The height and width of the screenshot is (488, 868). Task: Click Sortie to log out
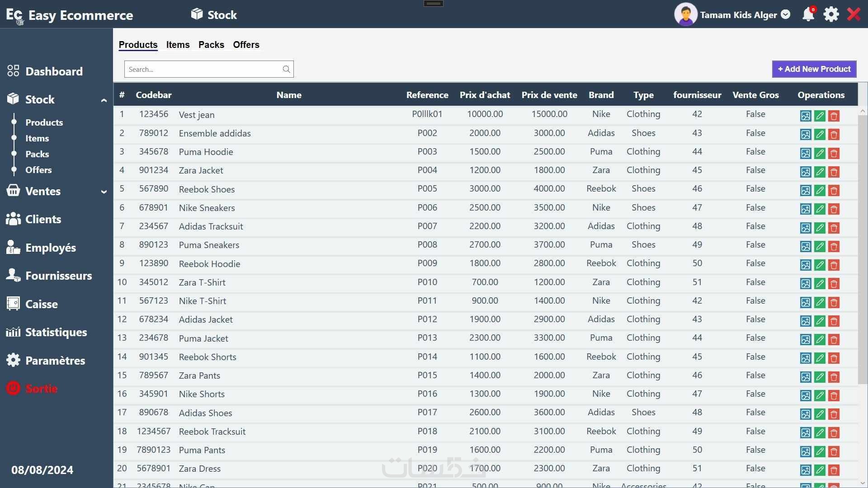tap(41, 389)
